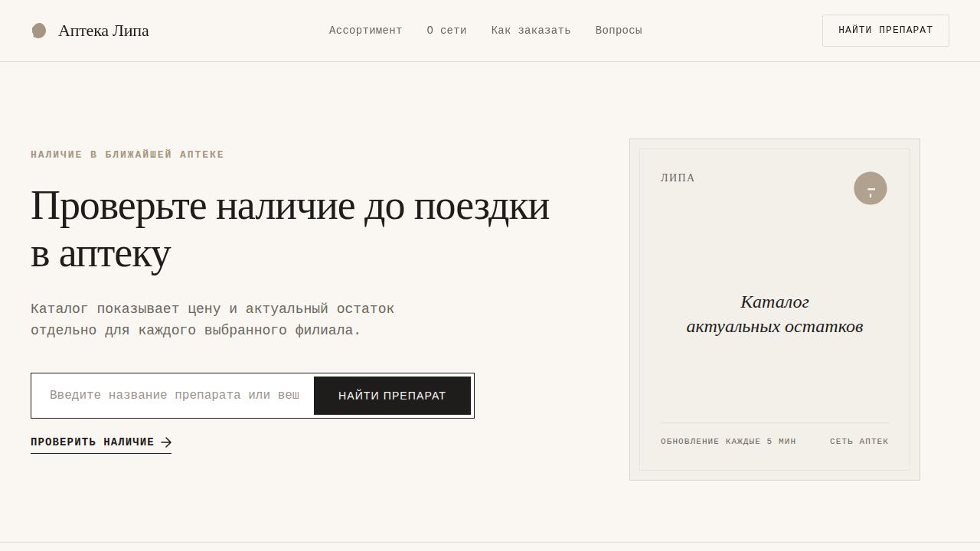Click the arrow icon beside Проверить наличие
980x551 pixels.
click(x=166, y=442)
